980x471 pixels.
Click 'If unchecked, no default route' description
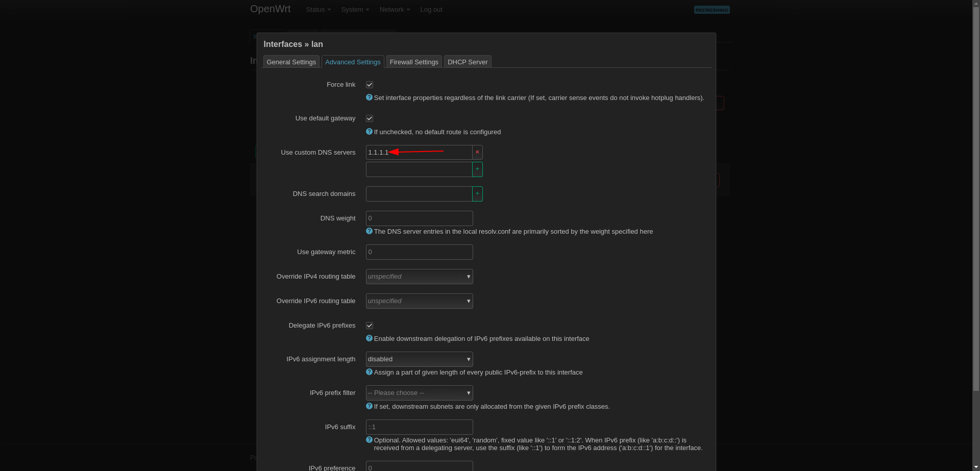pos(437,132)
